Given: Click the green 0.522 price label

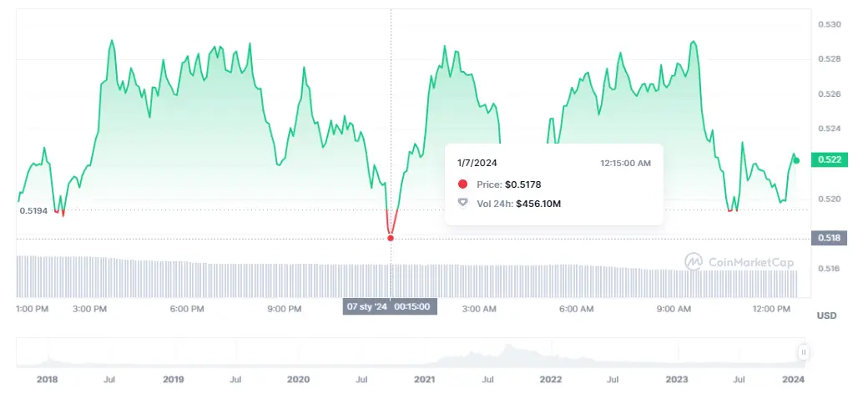Looking at the screenshot, I should 830,159.
